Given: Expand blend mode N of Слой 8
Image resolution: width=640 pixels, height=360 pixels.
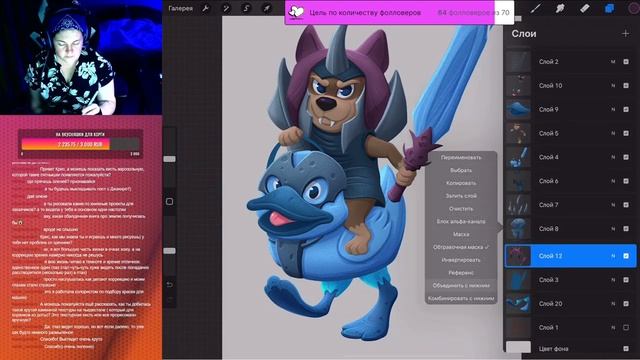Looking at the screenshot, I should [x=613, y=229].
